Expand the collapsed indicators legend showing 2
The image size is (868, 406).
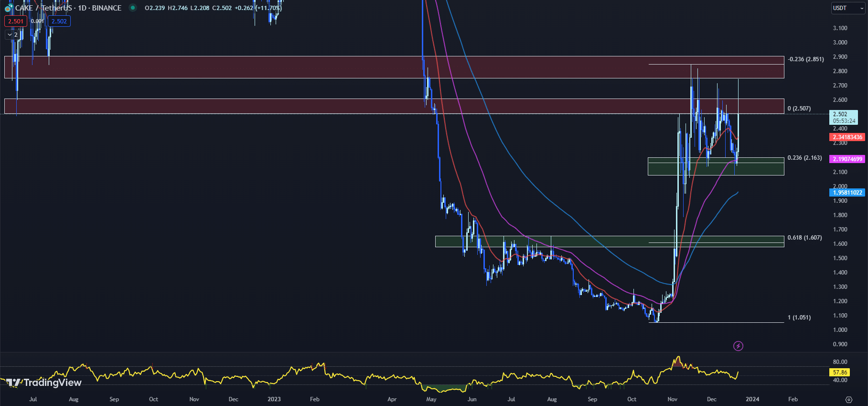[12, 34]
